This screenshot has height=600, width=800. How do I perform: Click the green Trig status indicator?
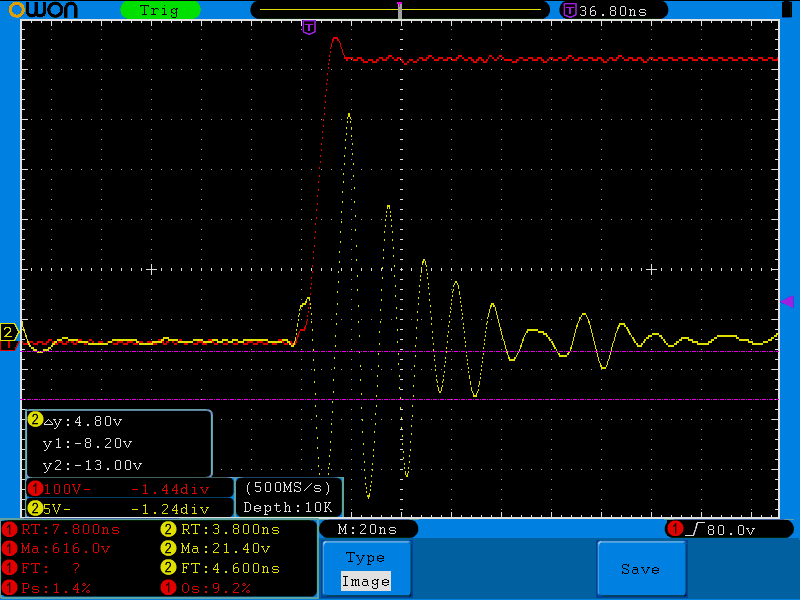pyautogui.click(x=159, y=10)
